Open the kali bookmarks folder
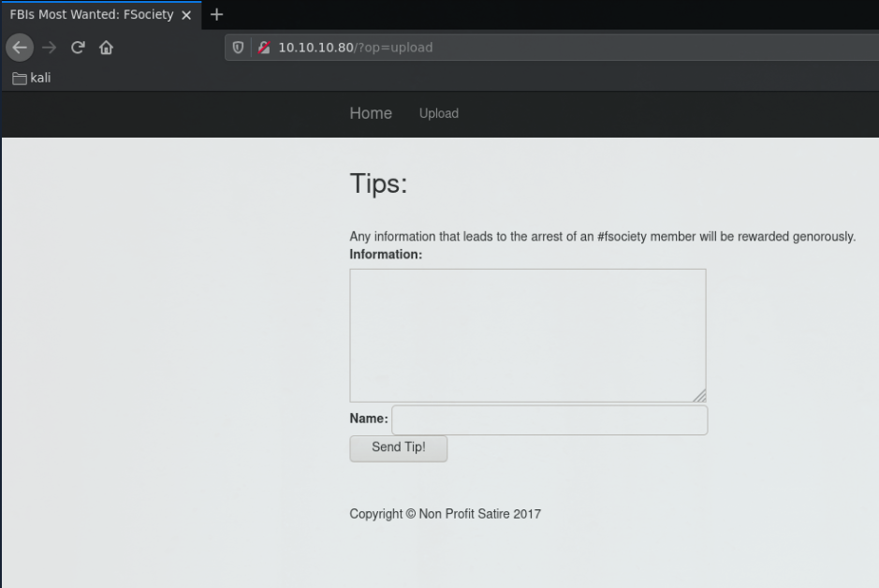879x588 pixels. 32,78
